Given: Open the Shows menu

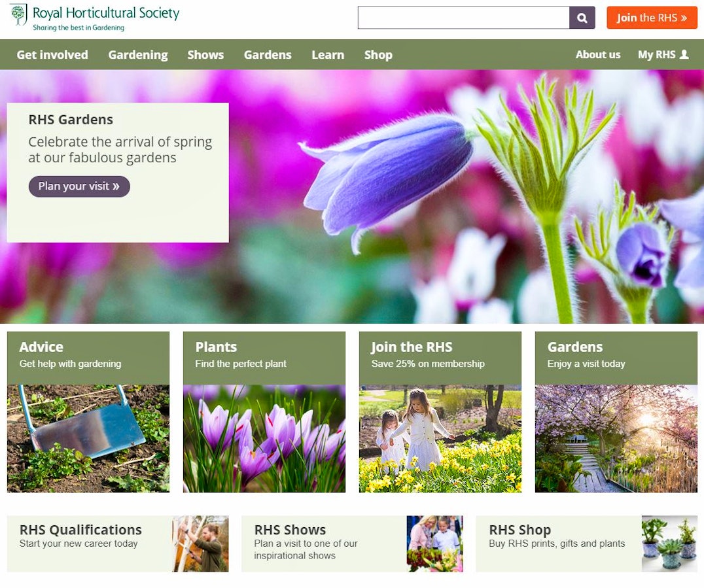Looking at the screenshot, I should pyautogui.click(x=205, y=55).
